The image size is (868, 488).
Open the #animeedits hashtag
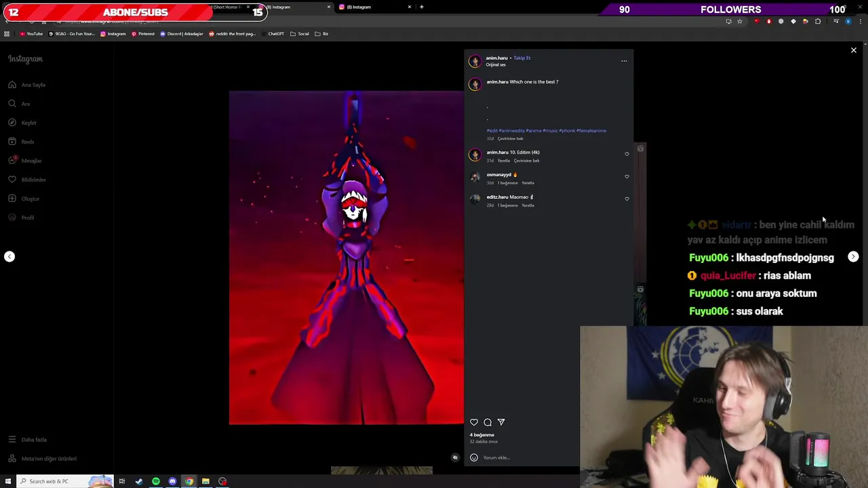511,130
